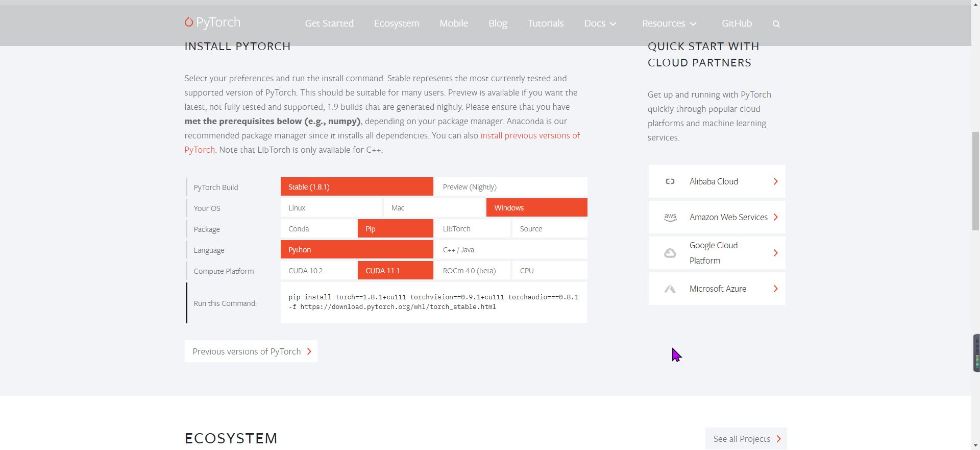This screenshot has width=980, height=450.
Task: Select the LibTorch package option
Action: [x=473, y=228]
